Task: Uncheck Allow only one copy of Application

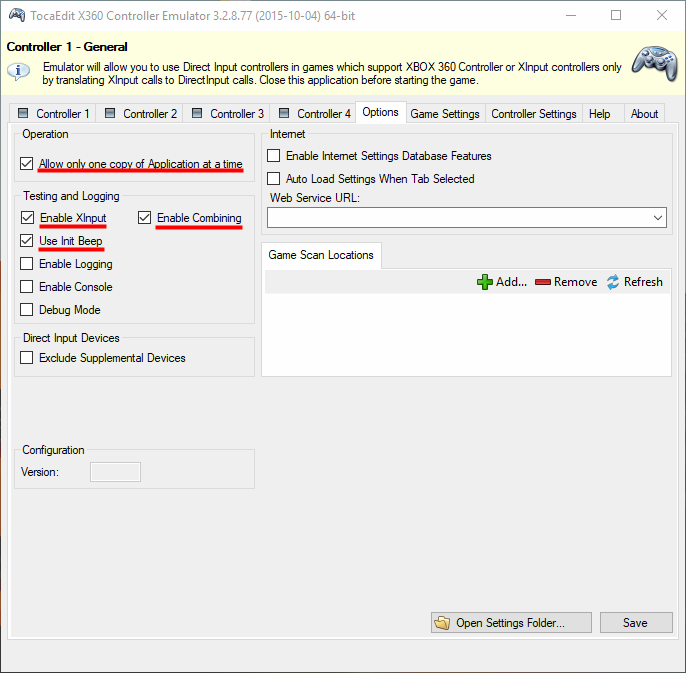Action: click(x=27, y=164)
